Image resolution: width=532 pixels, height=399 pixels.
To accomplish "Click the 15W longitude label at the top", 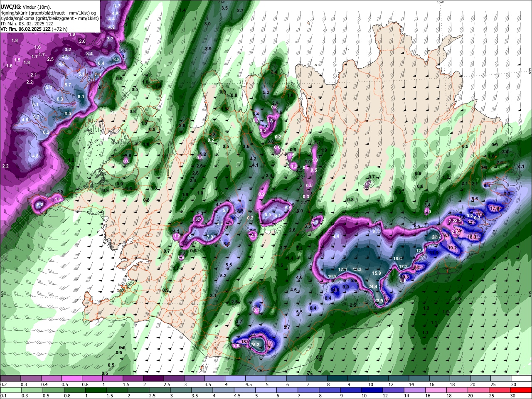I will [x=440, y=2].
